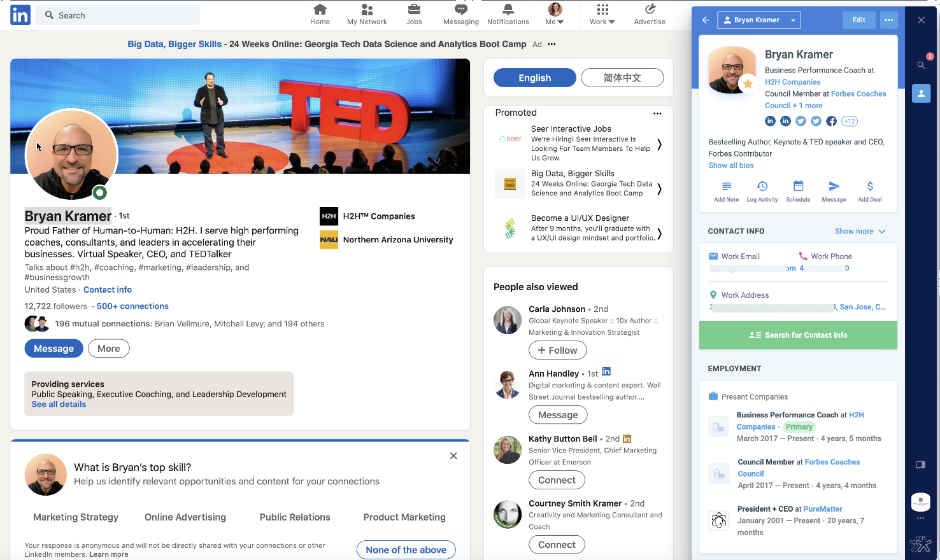Expand Seer Interactive Jobs promoted chevron
Viewport: 940px width, 560px height.
(659, 144)
